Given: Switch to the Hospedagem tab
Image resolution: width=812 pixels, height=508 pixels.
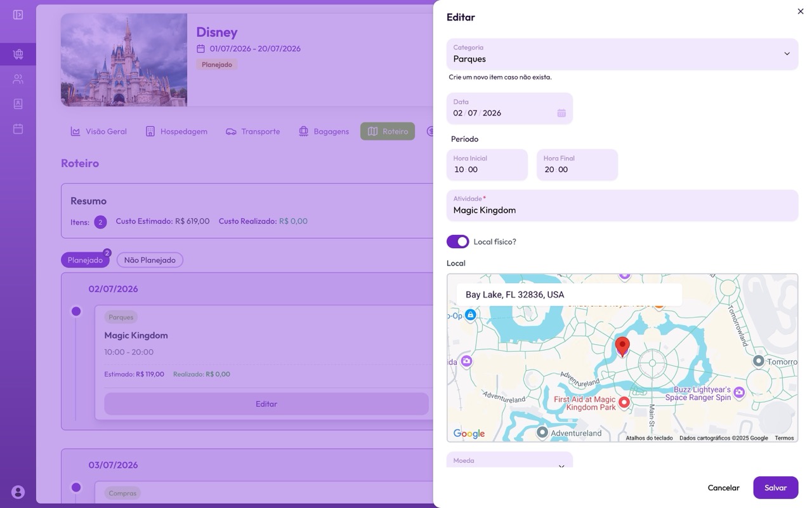Looking at the screenshot, I should [176, 131].
